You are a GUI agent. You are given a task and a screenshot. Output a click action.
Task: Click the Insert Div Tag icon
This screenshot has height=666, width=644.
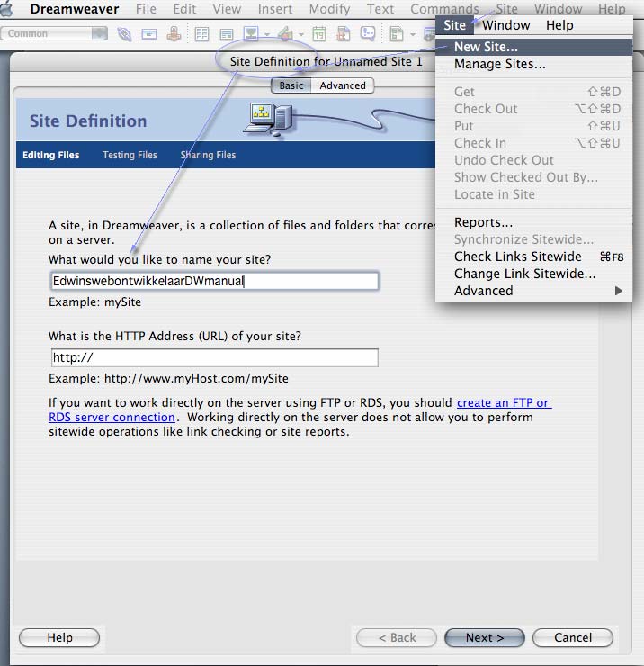227,34
